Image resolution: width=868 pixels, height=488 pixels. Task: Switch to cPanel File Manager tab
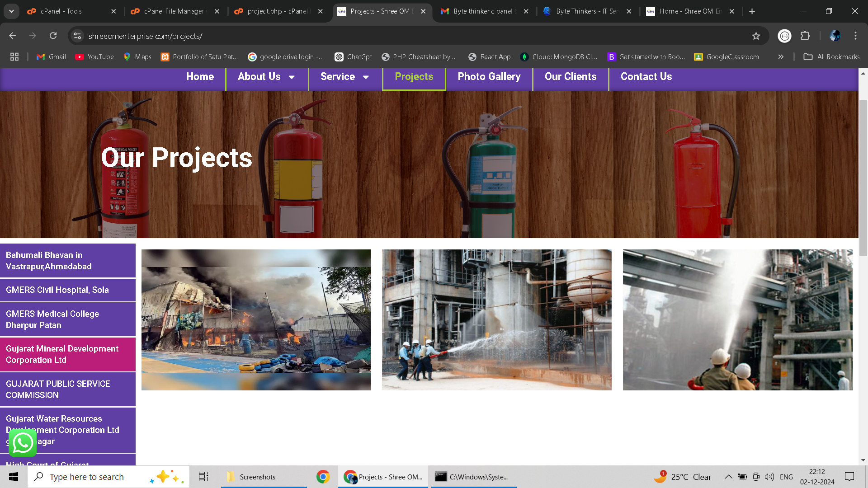coord(174,11)
